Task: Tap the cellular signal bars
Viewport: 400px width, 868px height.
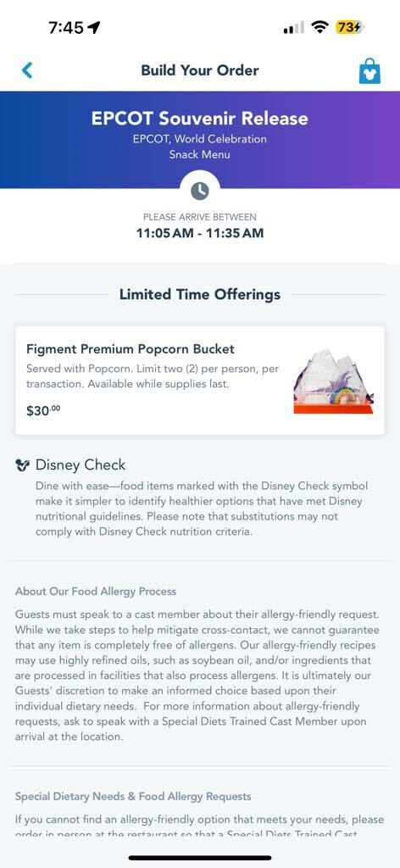Action: [293, 27]
